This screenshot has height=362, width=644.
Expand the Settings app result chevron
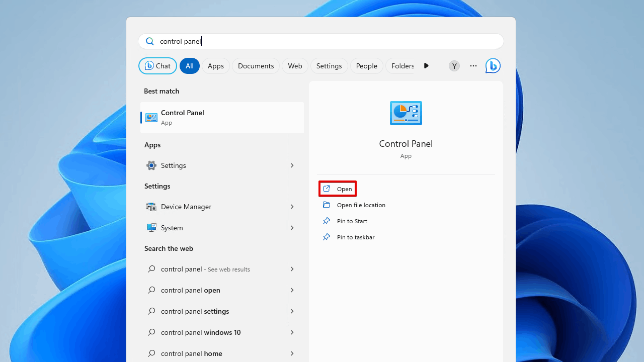tap(292, 165)
